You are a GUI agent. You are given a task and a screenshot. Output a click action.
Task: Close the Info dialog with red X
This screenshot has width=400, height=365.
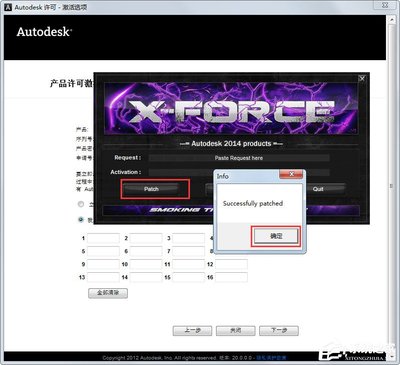point(291,174)
